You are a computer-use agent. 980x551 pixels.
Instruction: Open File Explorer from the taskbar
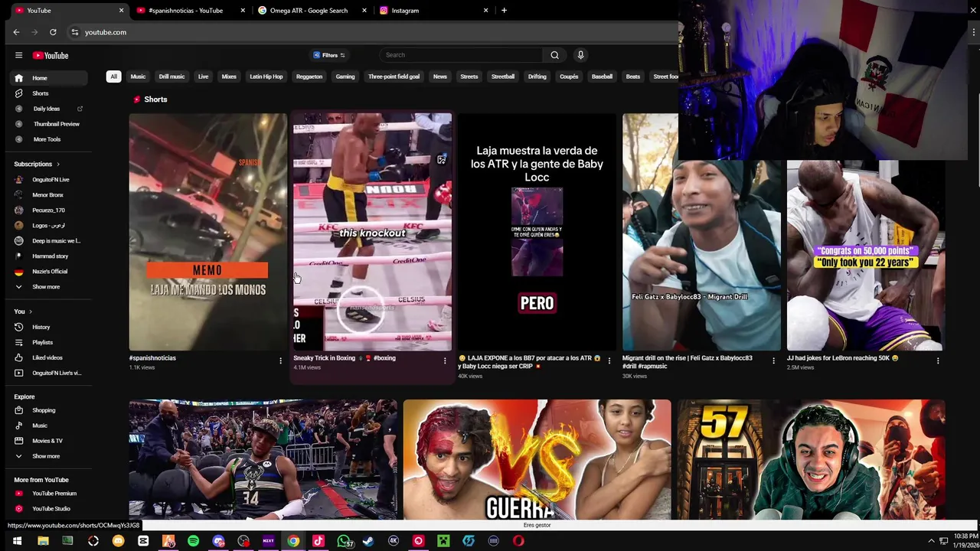[43, 541]
